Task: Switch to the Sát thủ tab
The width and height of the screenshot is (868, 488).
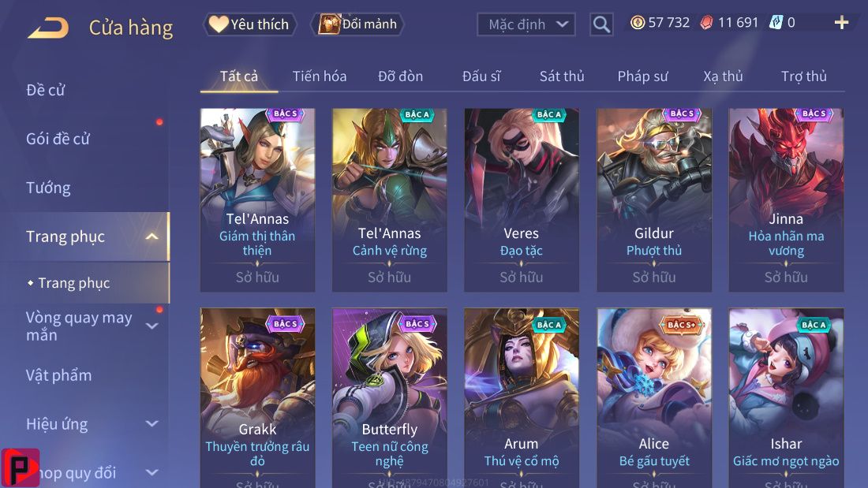Action: pos(562,76)
